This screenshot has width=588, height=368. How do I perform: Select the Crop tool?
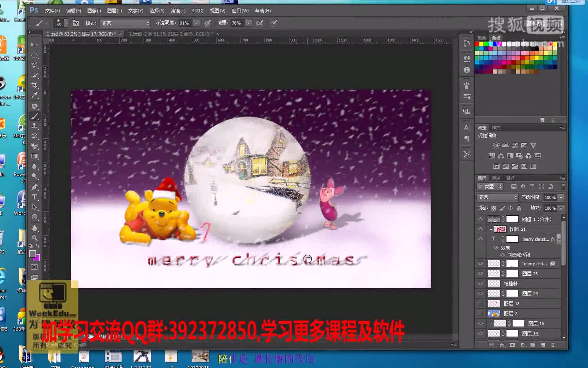34,85
